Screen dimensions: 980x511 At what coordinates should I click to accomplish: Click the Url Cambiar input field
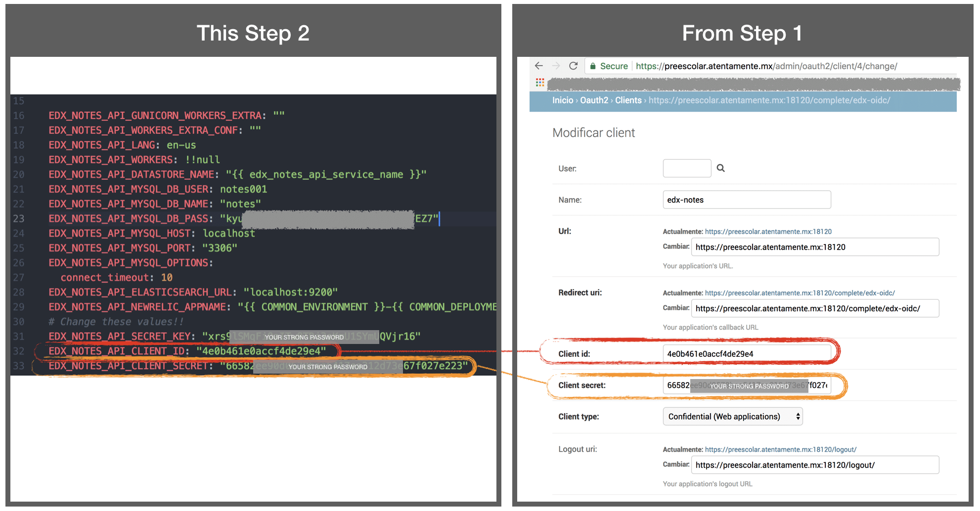(x=815, y=247)
